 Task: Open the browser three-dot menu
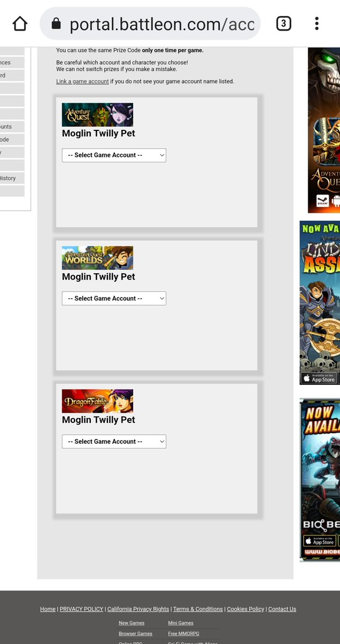pyautogui.click(x=317, y=24)
